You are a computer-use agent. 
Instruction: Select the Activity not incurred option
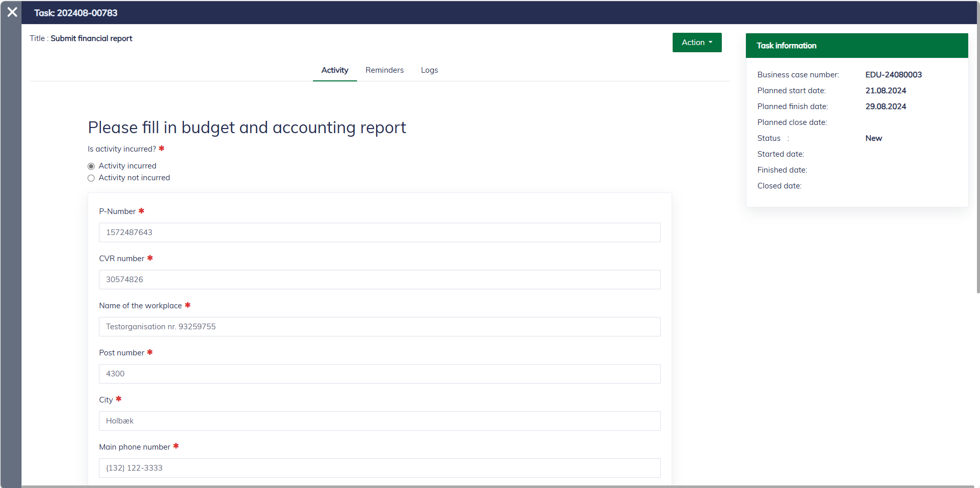[91, 178]
